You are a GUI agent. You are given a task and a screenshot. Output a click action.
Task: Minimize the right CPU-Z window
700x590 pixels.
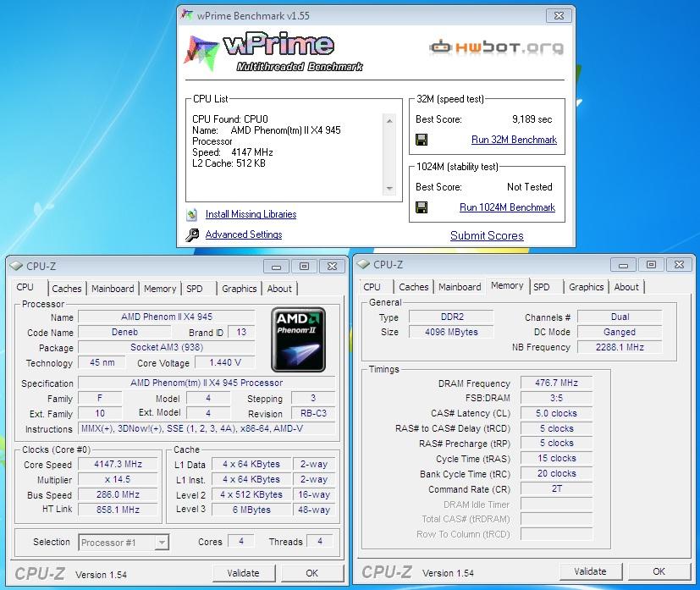624,265
